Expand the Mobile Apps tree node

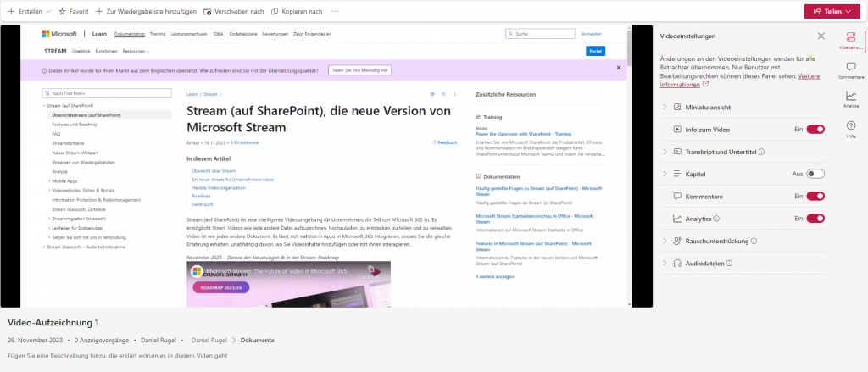tap(49, 181)
